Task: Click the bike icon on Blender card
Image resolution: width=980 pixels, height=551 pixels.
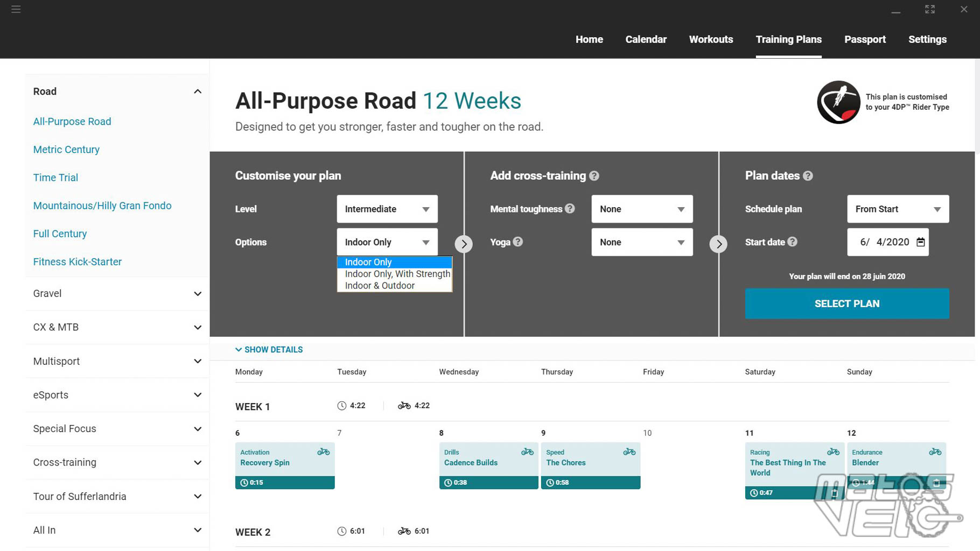Action: [x=935, y=452]
